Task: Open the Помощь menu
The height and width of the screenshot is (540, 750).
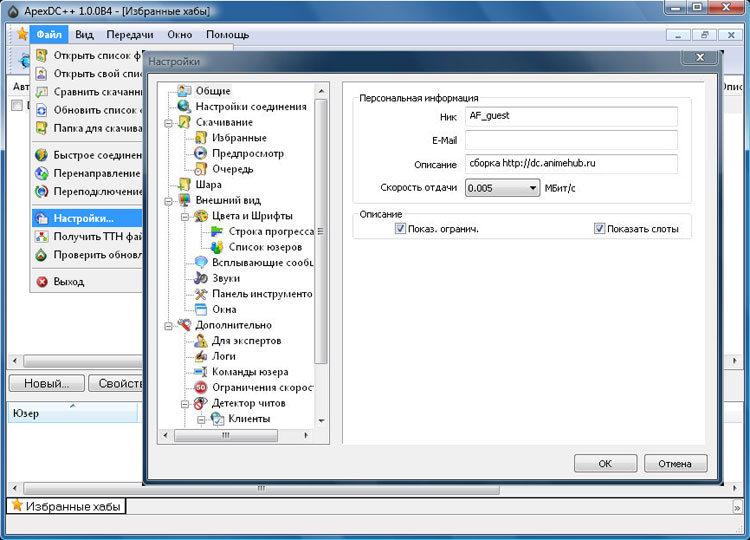Action: [228, 34]
